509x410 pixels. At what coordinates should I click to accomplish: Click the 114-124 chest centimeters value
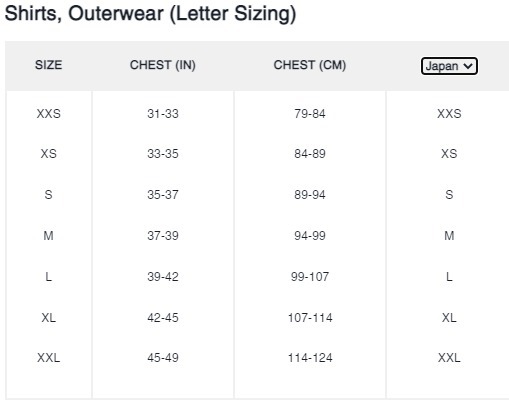coord(310,358)
